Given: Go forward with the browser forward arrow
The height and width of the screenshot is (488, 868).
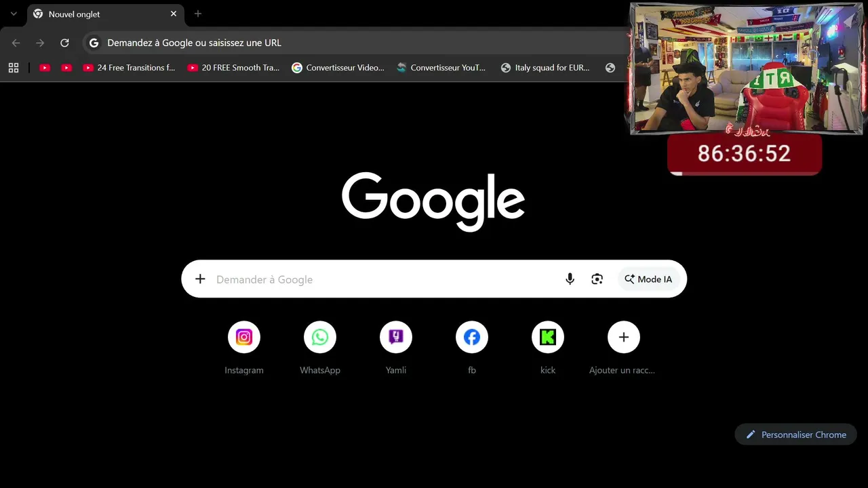Looking at the screenshot, I should pos(40,43).
